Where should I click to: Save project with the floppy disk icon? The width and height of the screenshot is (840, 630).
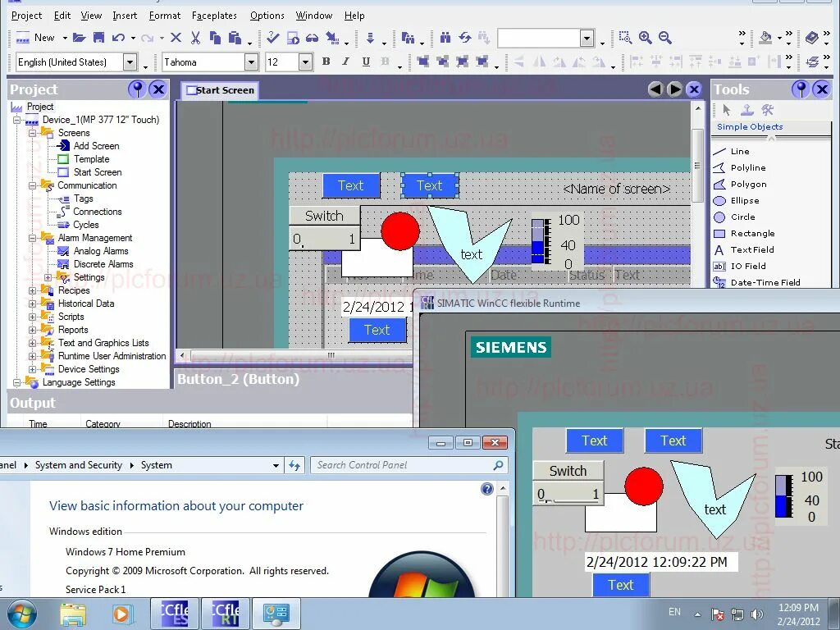(98, 38)
